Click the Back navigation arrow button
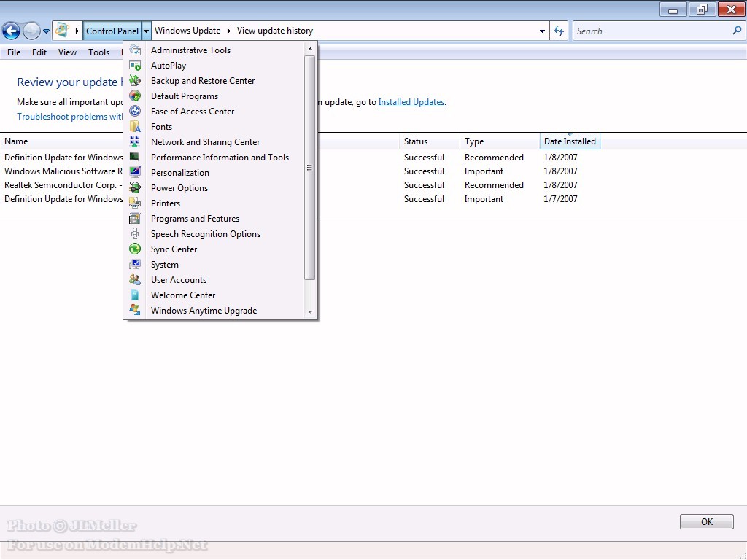 tap(11, 31)
